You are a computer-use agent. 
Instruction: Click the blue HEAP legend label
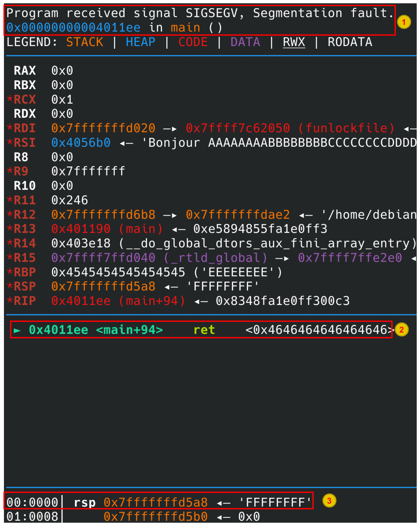tap(141, 42)
